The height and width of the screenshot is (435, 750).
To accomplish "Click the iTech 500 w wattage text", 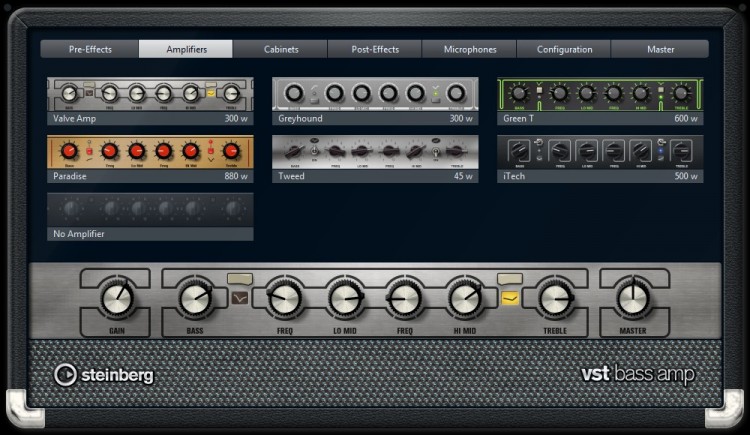I will (685, 176).
